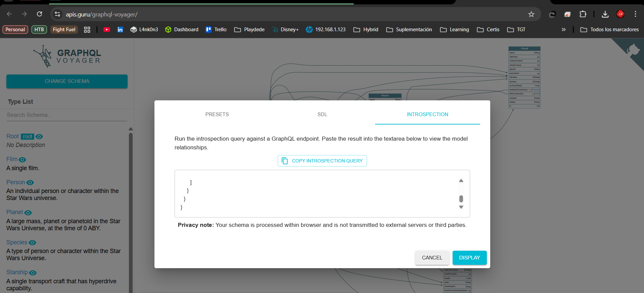The image size is (644, 293).
Task: Toggle the eye icon next to Planet
Action: 28,213
